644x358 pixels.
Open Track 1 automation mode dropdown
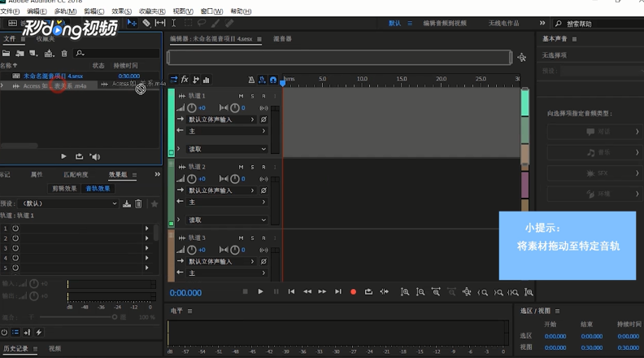227,149
